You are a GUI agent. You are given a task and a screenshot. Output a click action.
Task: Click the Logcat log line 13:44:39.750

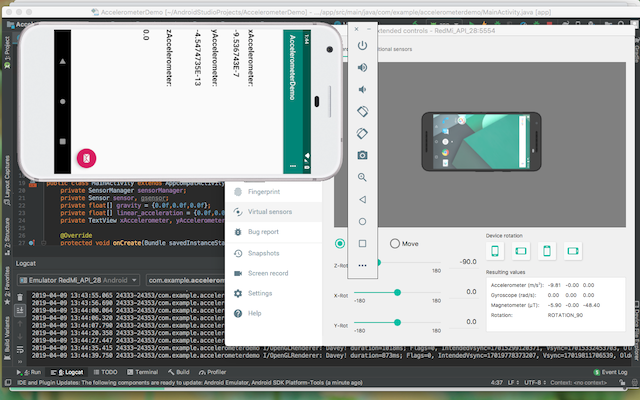(333, 356)
